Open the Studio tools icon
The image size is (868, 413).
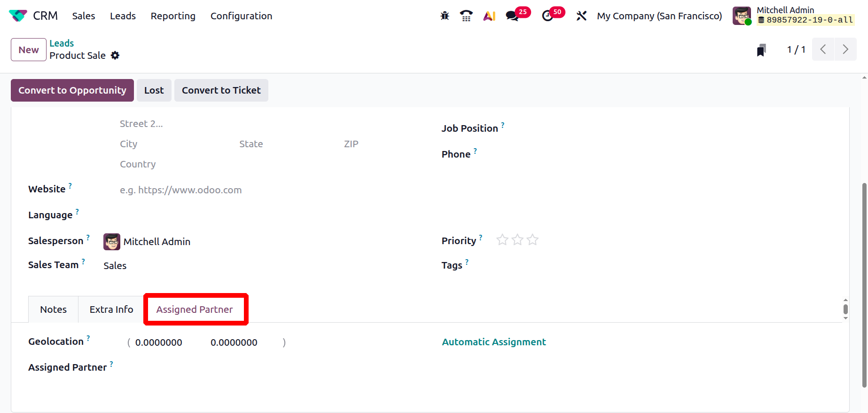click(x=581, y=16)
